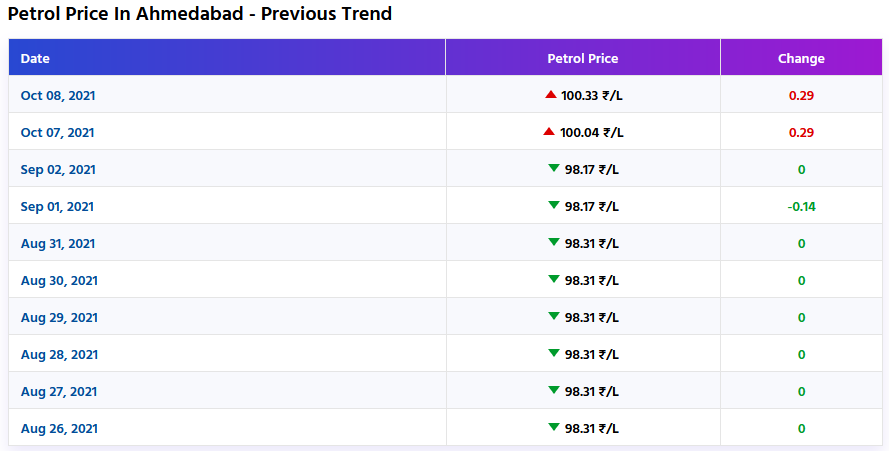
Task: Click the green down arrow for Sep 01, 2021
Action: [553, 205]
